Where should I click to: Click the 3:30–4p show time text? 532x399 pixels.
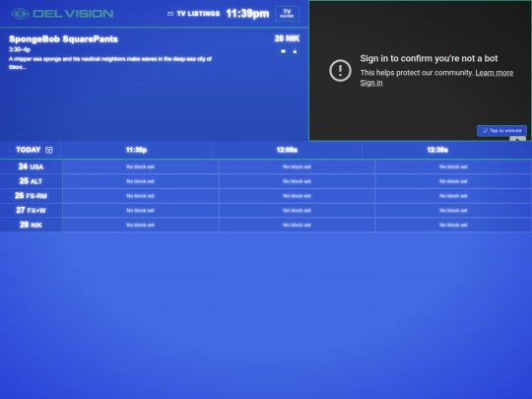(20, 49)
